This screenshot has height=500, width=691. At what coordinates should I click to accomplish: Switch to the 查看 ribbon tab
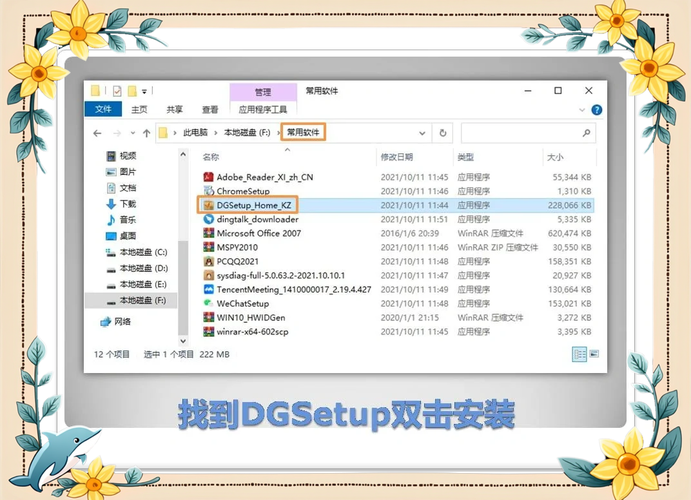coord(210,109)
